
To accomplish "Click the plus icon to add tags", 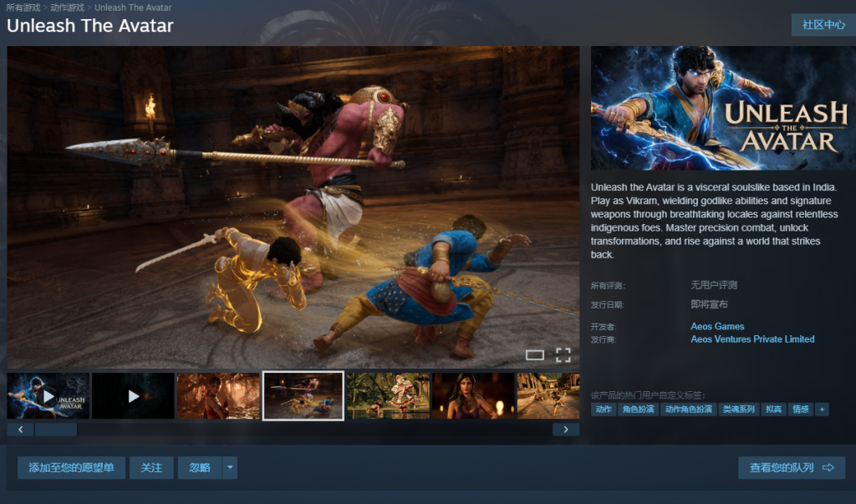I will 822,410.
